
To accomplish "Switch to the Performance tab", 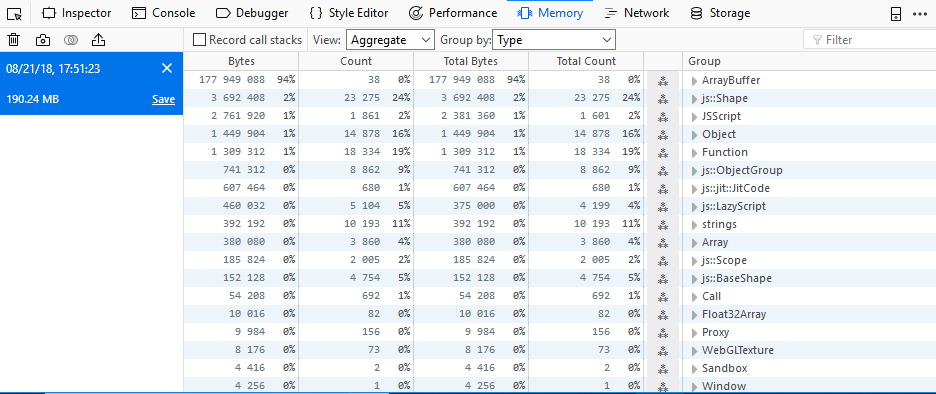I will [x=454, y=13].
